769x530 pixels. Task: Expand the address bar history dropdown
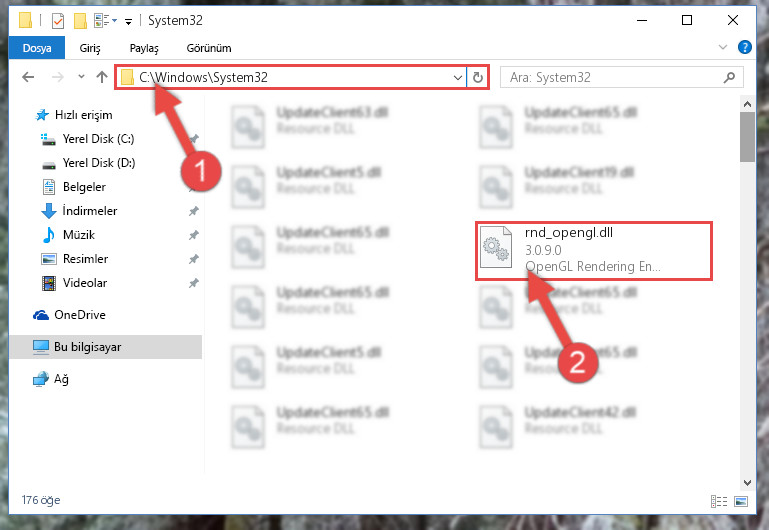(x=458, y=77)
